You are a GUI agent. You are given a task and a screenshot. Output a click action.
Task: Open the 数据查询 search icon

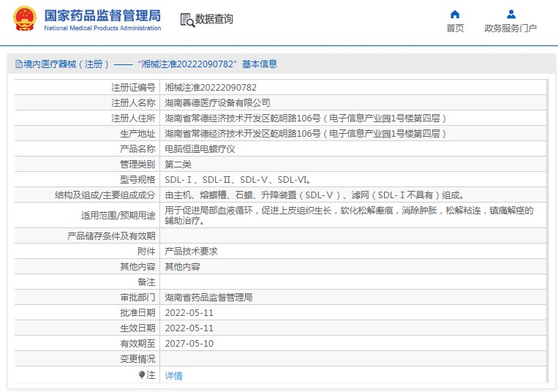tap(187, 20)
